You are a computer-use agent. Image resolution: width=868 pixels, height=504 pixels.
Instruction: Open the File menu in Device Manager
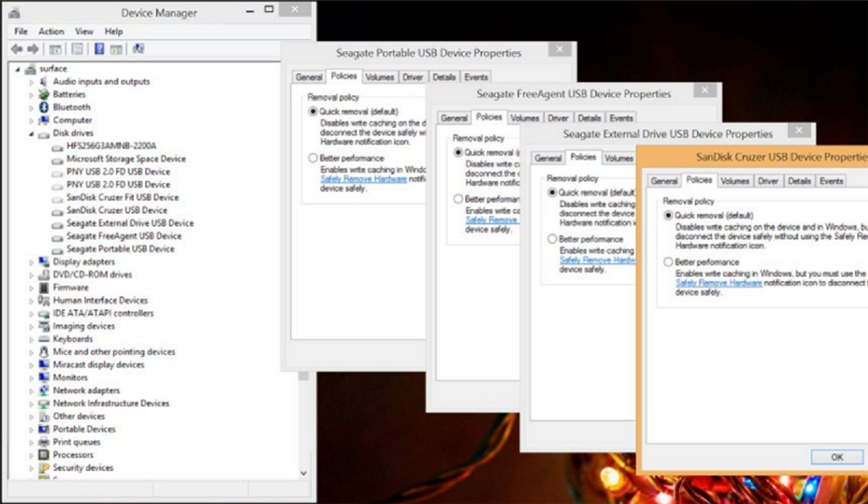tap(21, 31)
